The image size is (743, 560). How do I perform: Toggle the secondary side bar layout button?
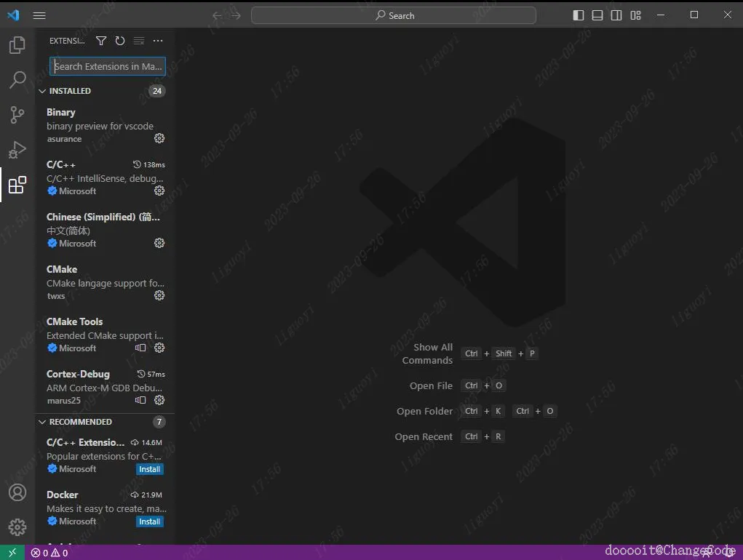[616, 15]
